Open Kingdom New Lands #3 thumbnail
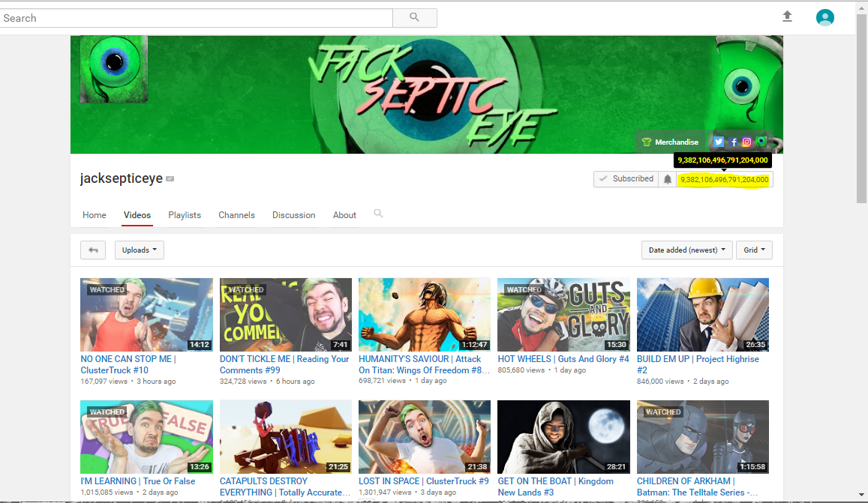This screenshot has width=868, height=503. 563,436
